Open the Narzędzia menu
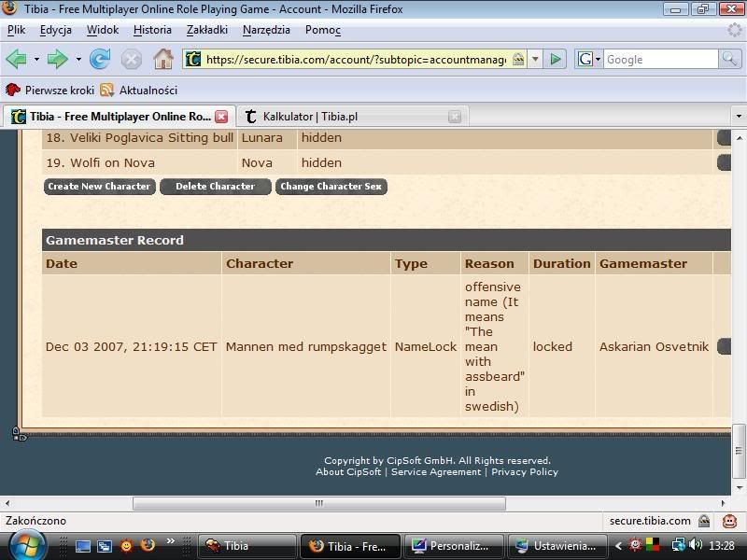This screenshot has height=560, width=747. (266, 30)
